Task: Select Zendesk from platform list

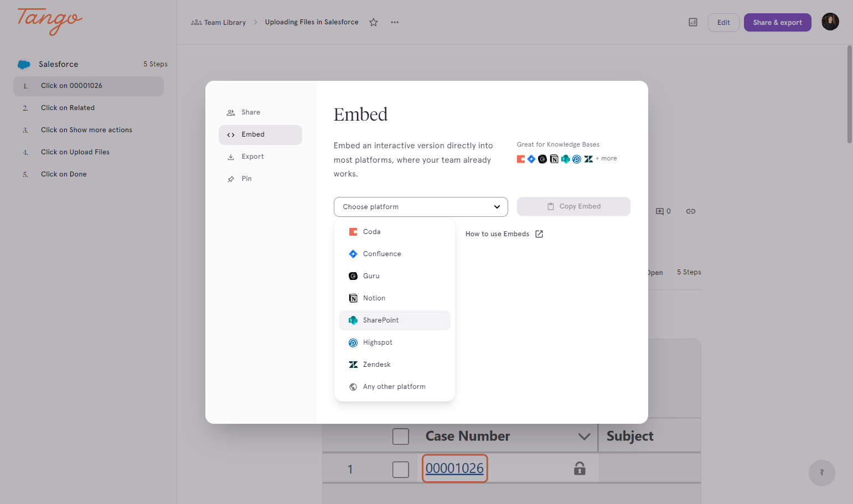Action: 395,365
